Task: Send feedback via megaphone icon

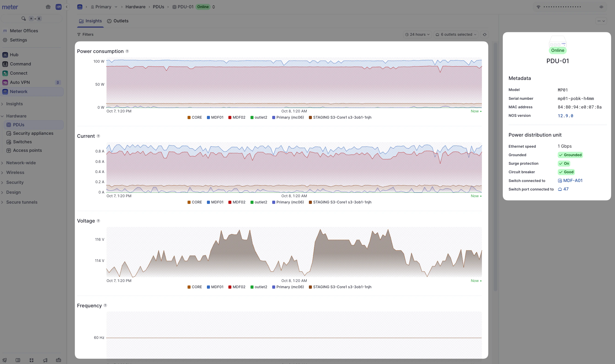Action: (45, 360)
